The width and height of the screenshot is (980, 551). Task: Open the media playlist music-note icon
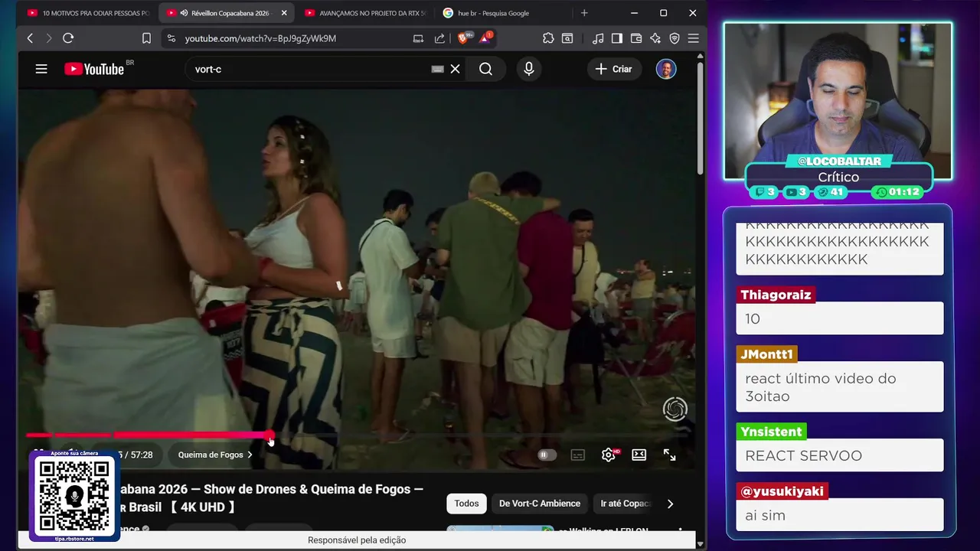coord(597,38)
